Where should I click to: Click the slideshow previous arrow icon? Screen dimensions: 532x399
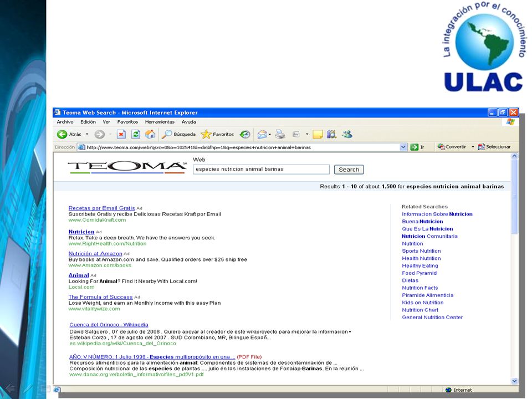pos(10,388)
